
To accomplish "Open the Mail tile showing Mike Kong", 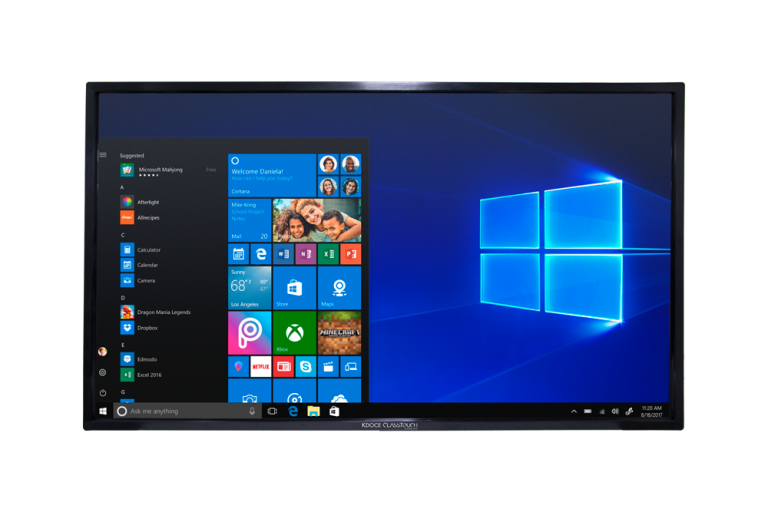I will point(249,220).
